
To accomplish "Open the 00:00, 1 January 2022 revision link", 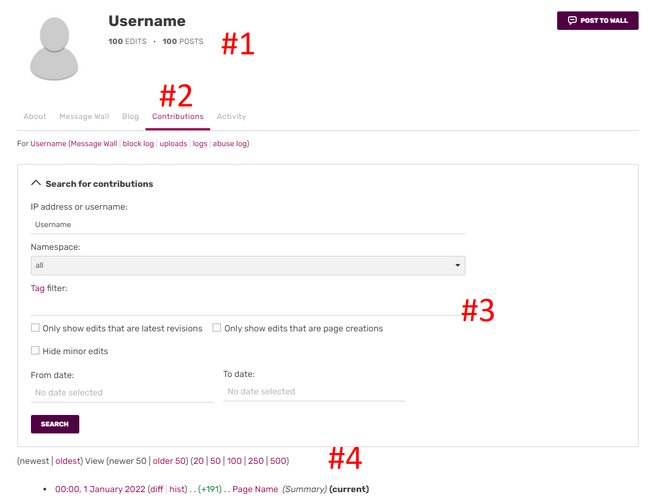I will pos(100,489).
